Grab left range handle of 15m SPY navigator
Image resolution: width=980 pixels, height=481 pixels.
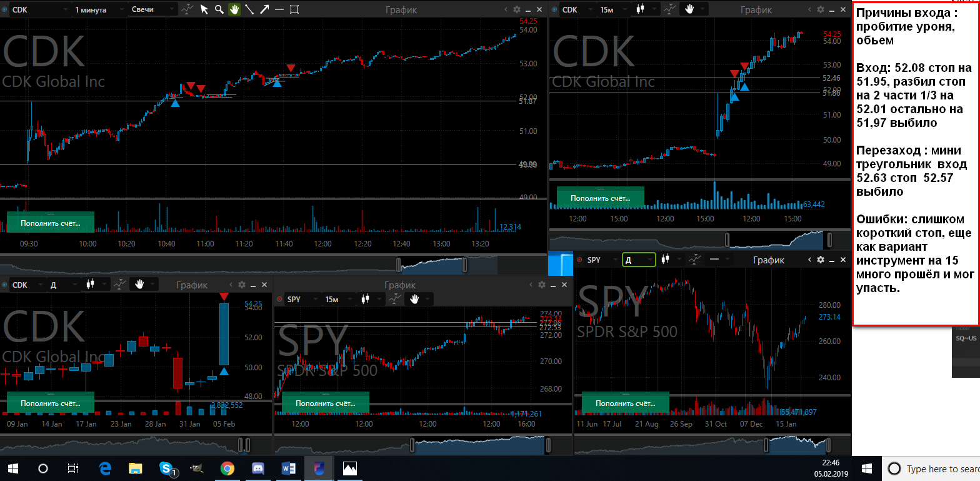pos(412,445)
